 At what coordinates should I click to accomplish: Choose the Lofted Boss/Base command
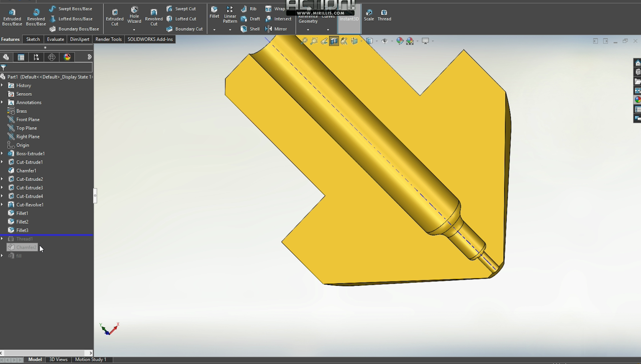[x=71, y=19]
